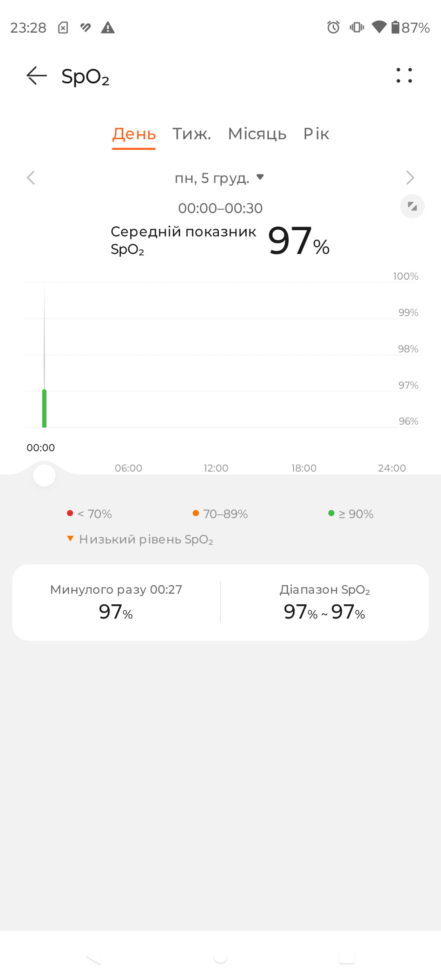Tap the Android home navigation button

pyautogui.click(x=220, y=956)
